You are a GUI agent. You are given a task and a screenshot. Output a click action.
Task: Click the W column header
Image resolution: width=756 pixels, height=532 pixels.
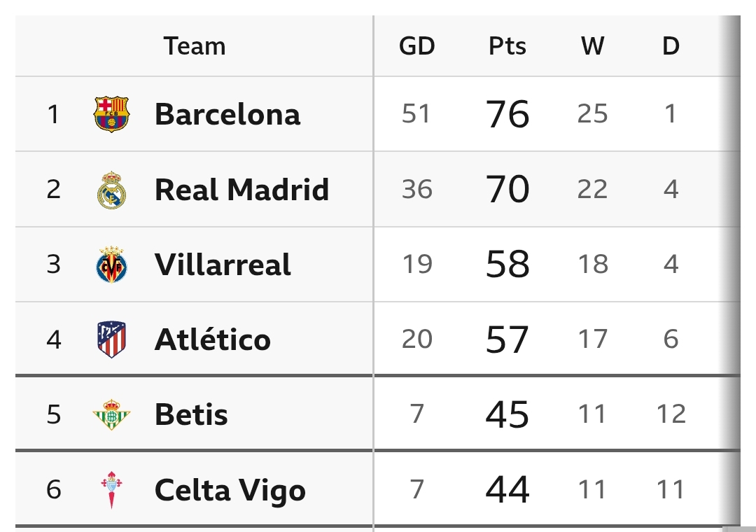pyautogui.click(x=592, y=46)
